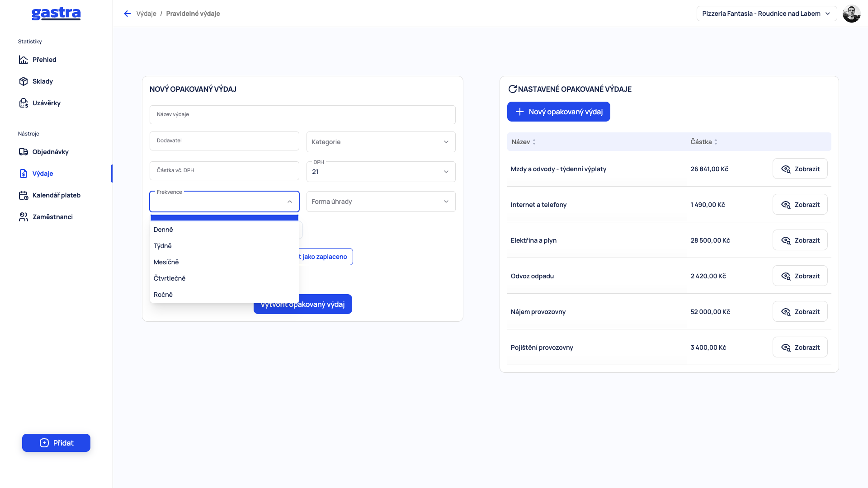Sort by Název using sort arrows

534,142
